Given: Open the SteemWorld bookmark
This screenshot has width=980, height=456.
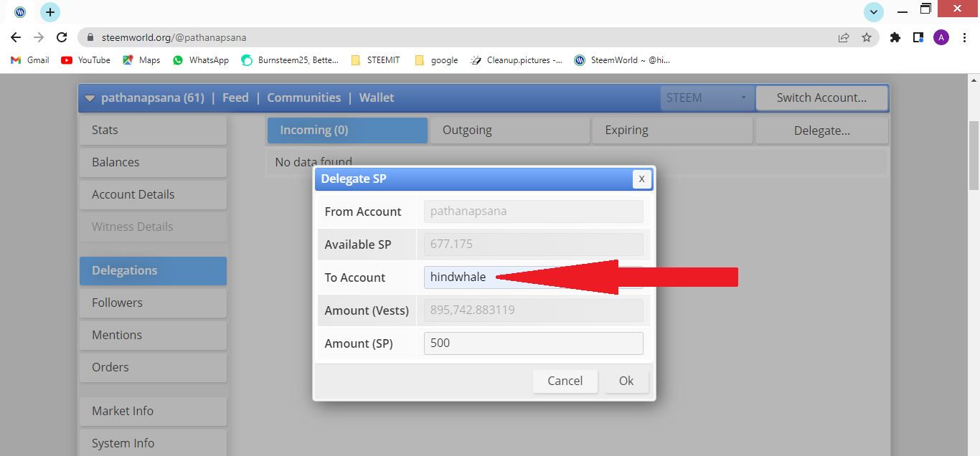Looking at the screenshot, I should tap(622, 60).
